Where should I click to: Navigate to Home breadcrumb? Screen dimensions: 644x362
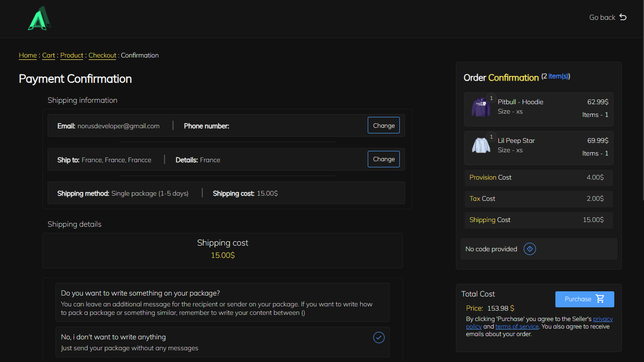click(x=28, y=55)
